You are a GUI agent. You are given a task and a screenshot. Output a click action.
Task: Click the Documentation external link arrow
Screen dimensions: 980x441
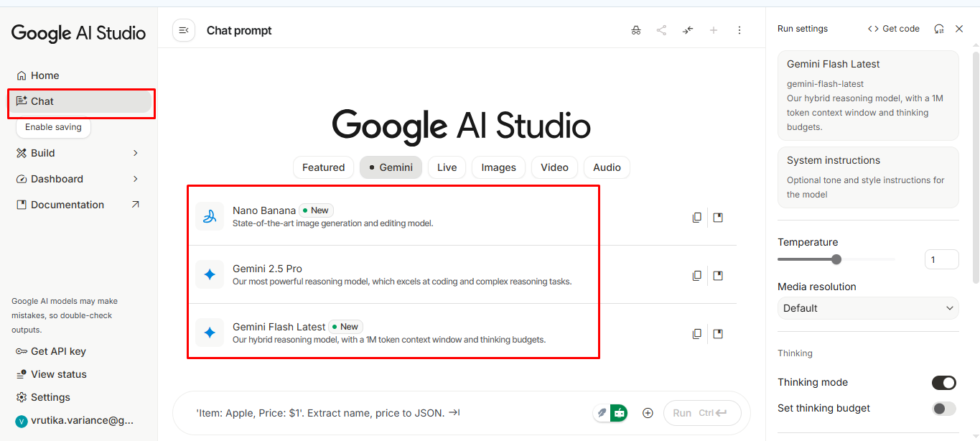tap(136, 205)
